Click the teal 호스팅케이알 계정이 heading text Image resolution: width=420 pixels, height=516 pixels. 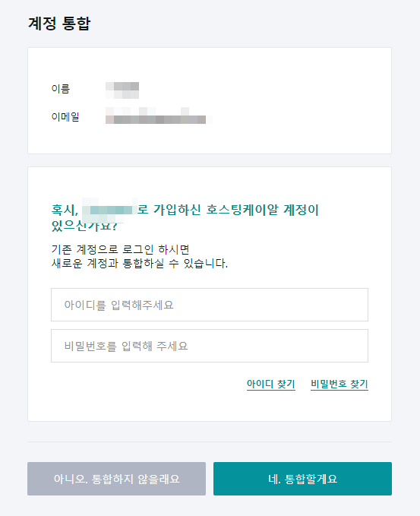(263, 210)
